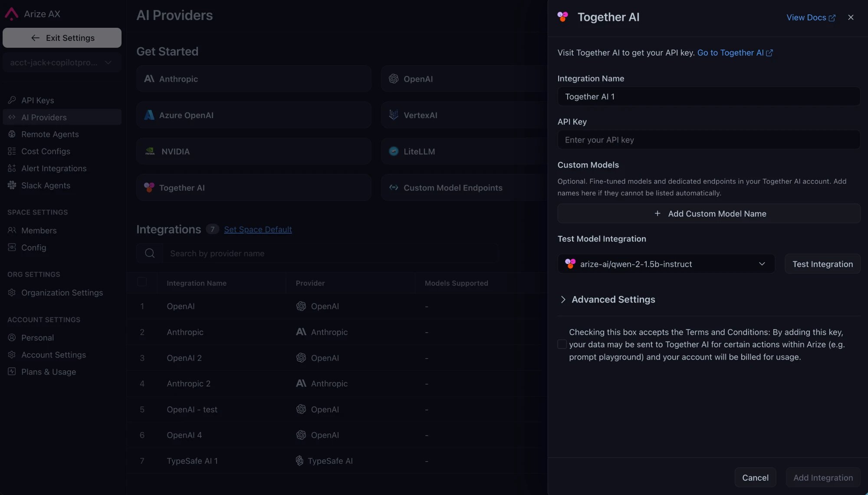Click the search magnifier icon in Integrations

tap(150, 253)
